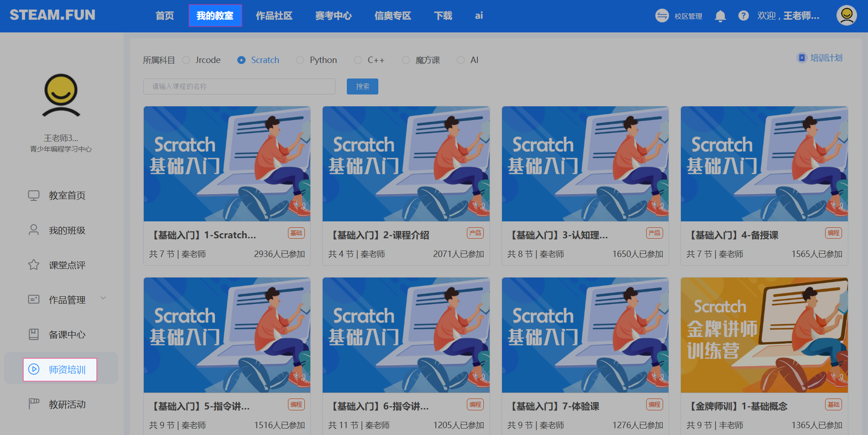Select the AI subject radio button
Image resolution: width=868 pixels, height=435 pixels.
(x=460, y=60)
